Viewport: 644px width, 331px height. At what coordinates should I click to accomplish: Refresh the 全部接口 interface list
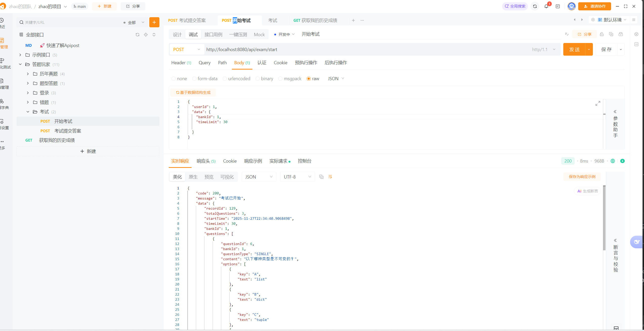pos(137,35)
